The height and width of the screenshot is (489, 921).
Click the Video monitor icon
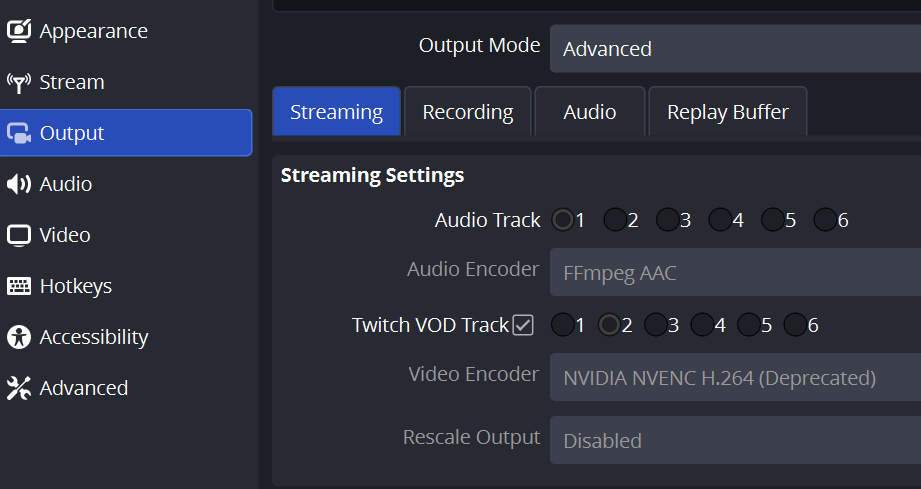(x=19, y=235)
